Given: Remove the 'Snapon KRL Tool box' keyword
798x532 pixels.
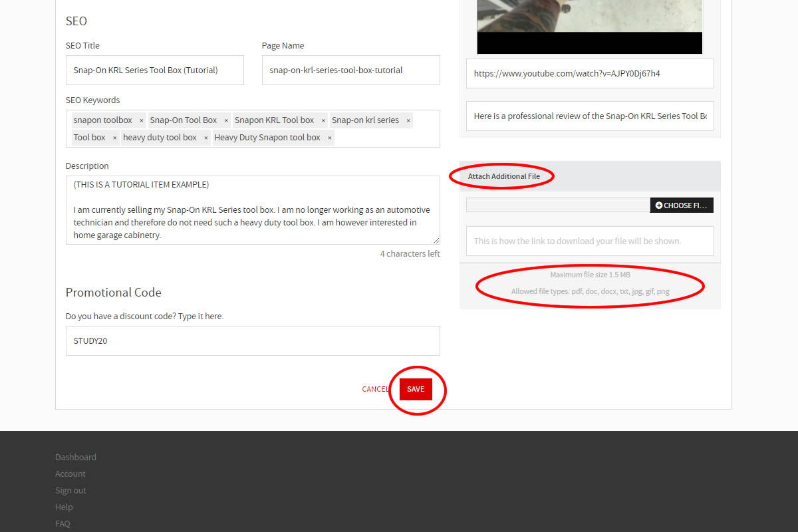Looking at the screenshot, I should click(x=323, y=120).
